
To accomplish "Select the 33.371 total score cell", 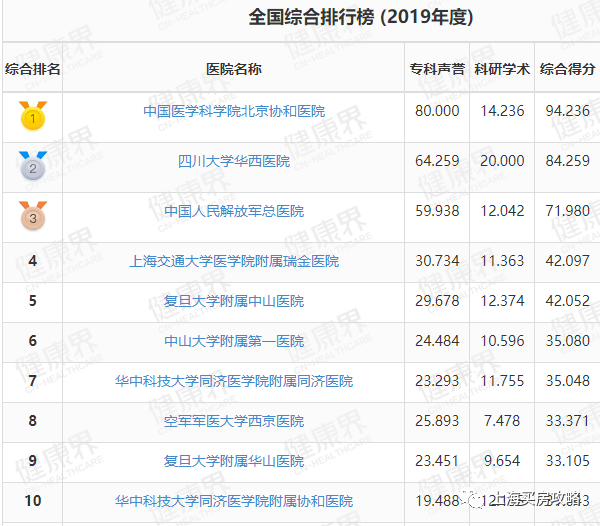I will (567, 421).
